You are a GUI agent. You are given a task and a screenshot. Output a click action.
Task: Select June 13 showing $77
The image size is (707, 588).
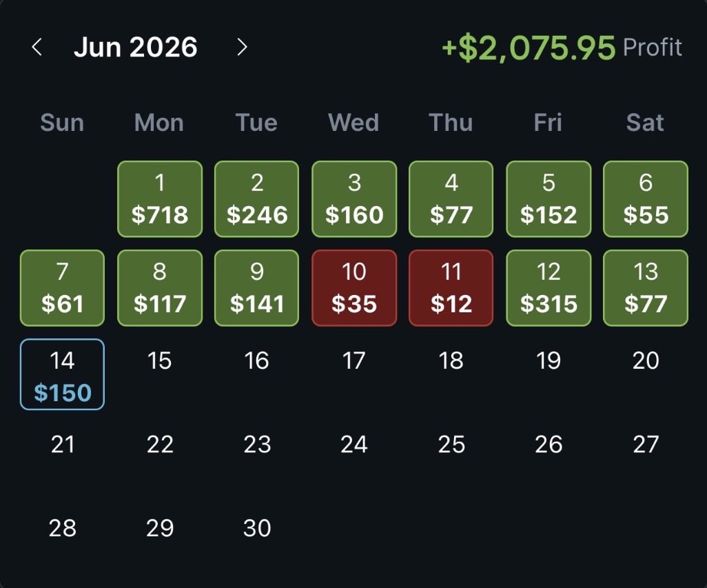coord(646,287)
